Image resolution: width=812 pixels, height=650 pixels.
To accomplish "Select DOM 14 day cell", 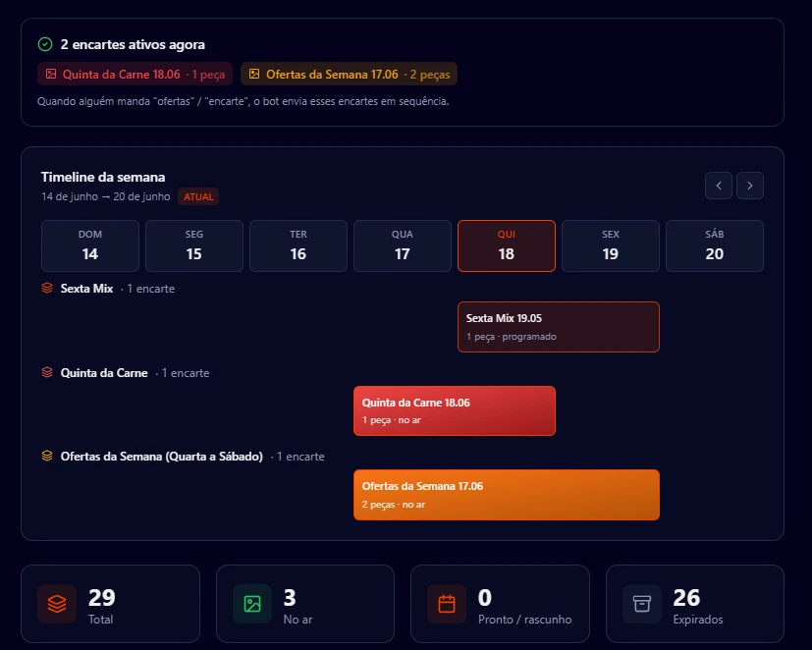I will 90,246.
